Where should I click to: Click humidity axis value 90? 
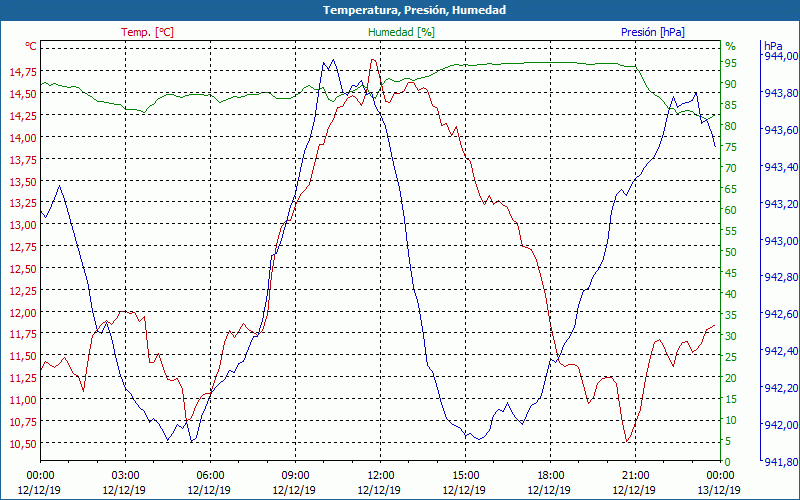(x=731, y=84)
